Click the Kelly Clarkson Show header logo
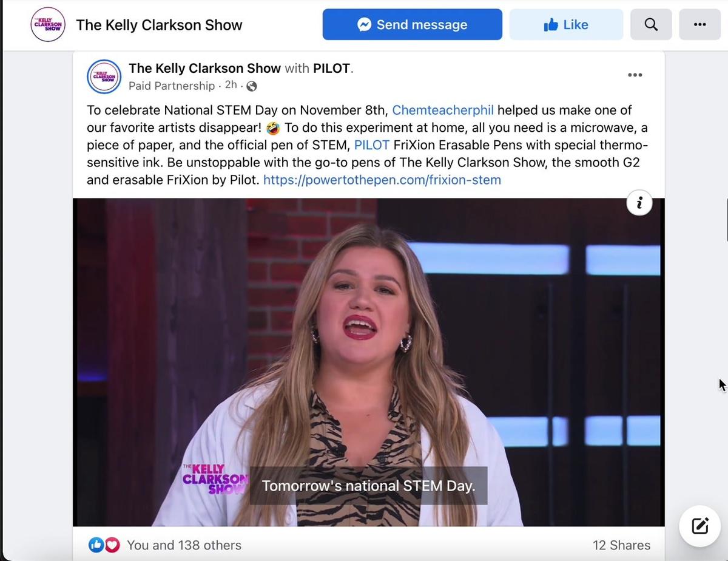This screenshot has height=561, width=728. 48,24
